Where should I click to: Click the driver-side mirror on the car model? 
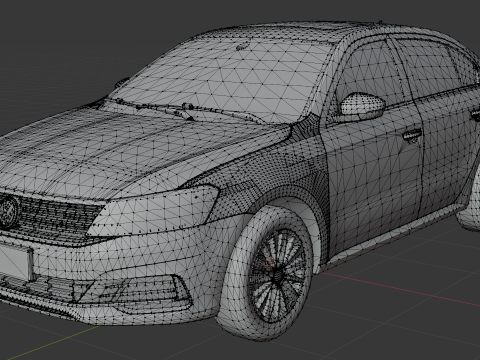363,106
